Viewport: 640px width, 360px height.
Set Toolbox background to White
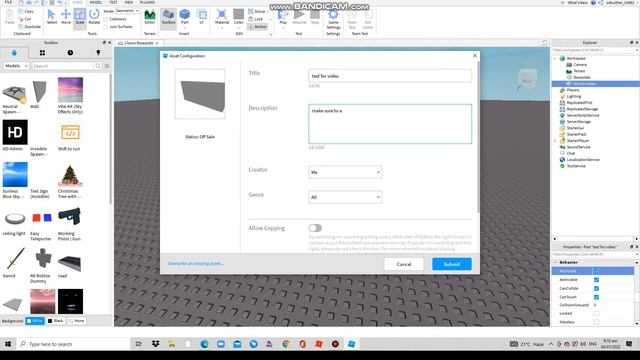click(35, 321)
